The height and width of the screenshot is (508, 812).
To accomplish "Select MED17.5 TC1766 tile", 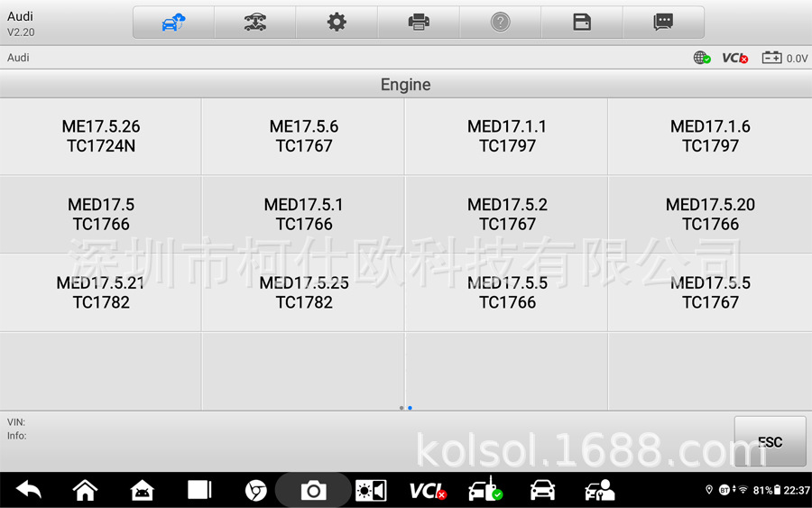I will tap(101, 215).
